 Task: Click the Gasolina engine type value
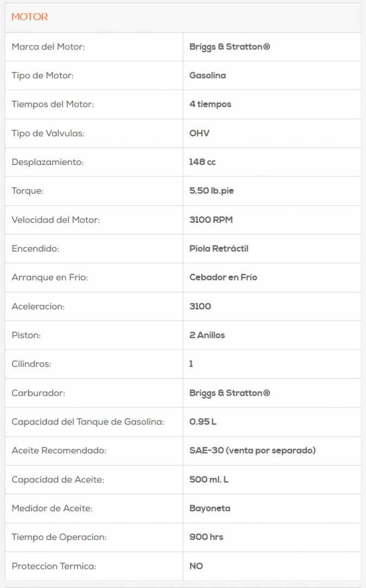[x=208, y=76]
